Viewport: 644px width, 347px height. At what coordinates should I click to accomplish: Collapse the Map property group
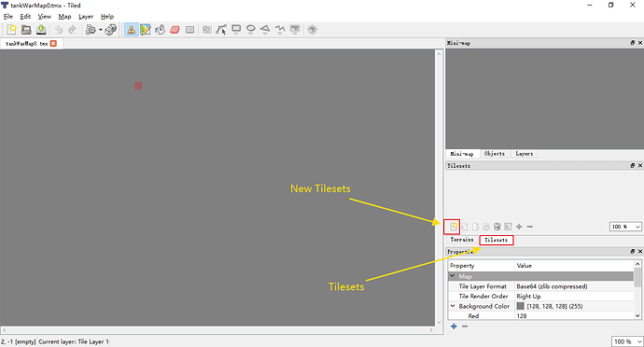pyautogui.click(x=453, y=276)
